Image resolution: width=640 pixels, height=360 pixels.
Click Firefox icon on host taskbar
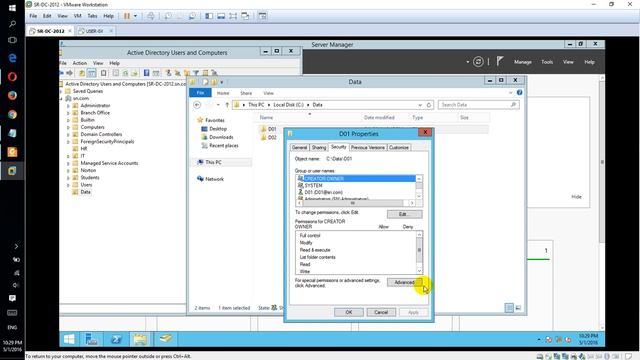tap(12, 96)
